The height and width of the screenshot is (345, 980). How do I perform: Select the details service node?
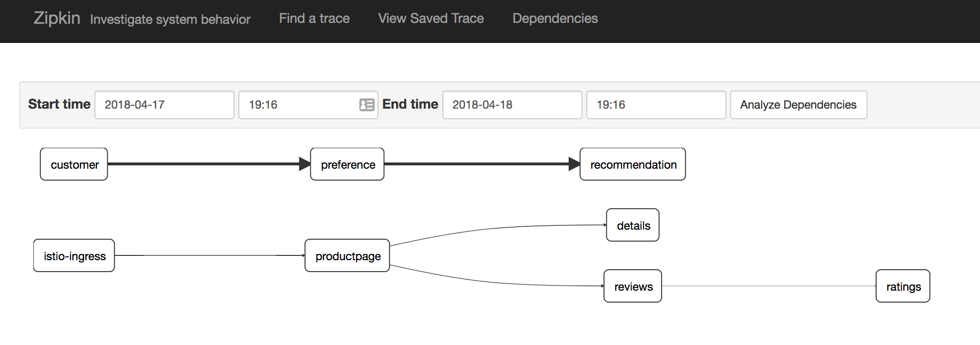point(633,225)
